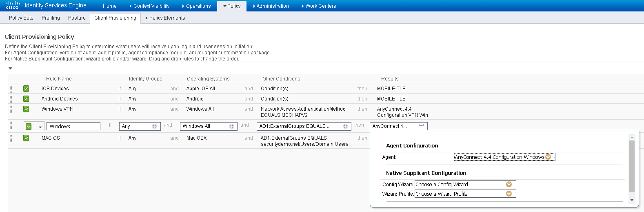Toggle iOS Devices rule status checkbox

pyautogui.click(x=26, y=89)
